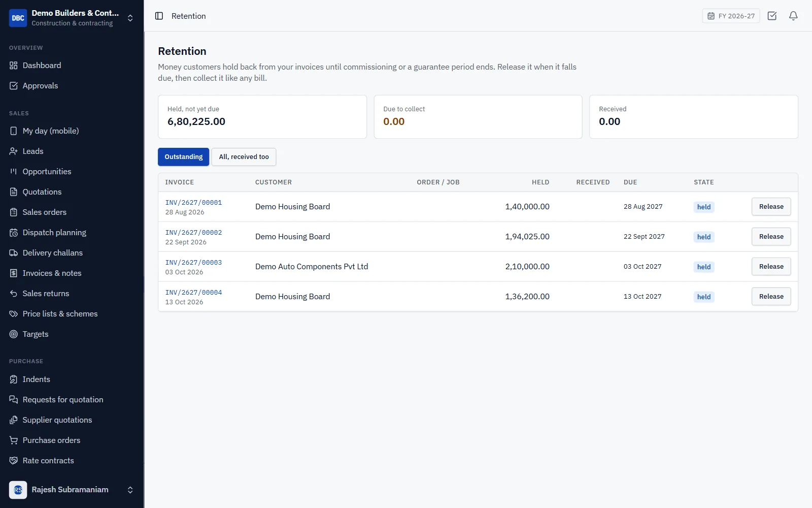The image size is (812, 508).
Task: Click the DBC company logo
Action: pyautogui.click(x=18, y=18)
